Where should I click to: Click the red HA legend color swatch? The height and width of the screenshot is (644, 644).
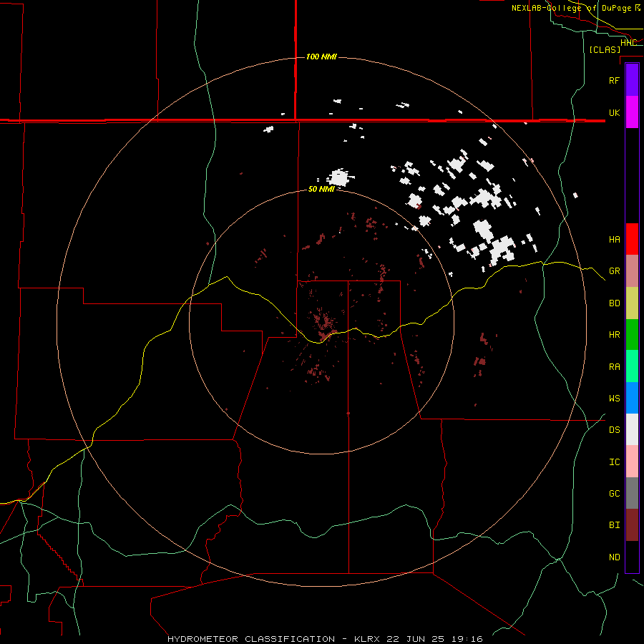pyautogui.click(x=632, y=239)
